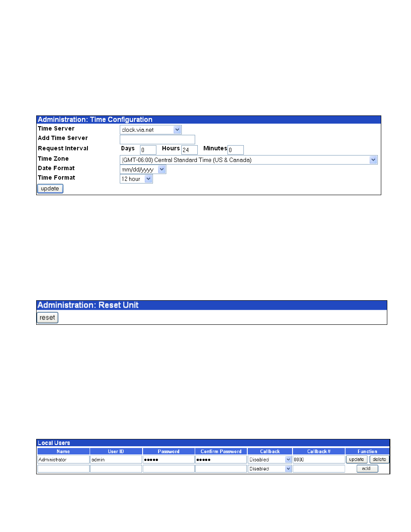Open Callback dropdown in new user row

point(270,469)
